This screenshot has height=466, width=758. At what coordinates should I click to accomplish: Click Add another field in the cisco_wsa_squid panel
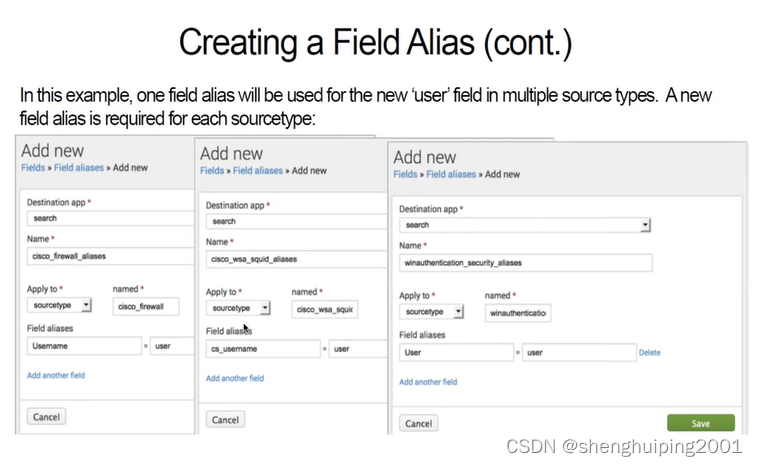coord(235,379)
